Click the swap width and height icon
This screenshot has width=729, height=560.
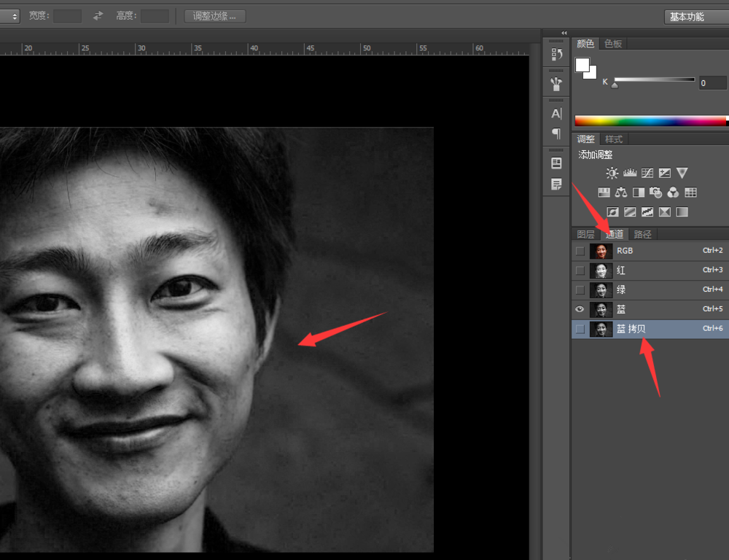[98, 15]
